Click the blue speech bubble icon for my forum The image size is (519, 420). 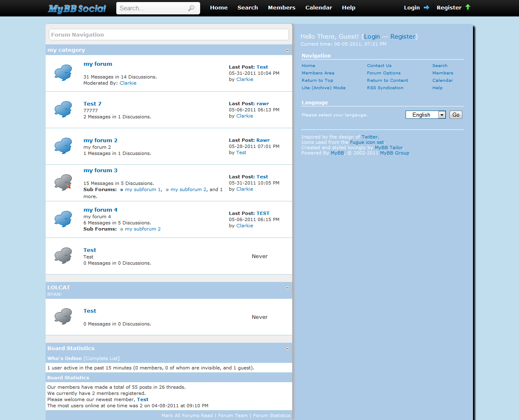pyautogui.click(x=63, y=73)
